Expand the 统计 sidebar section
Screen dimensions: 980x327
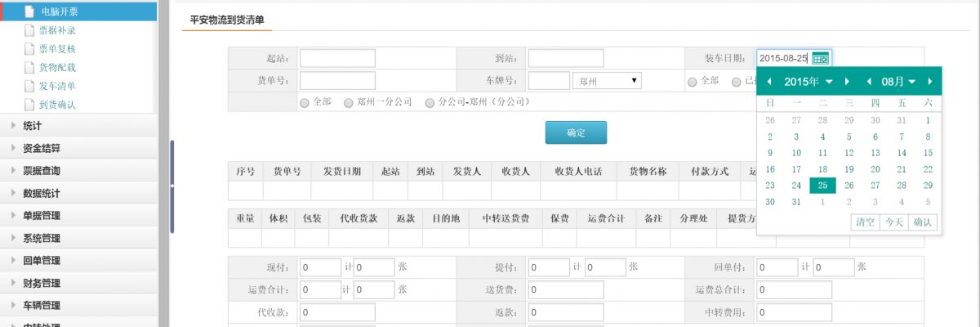(x=33, y=126)
